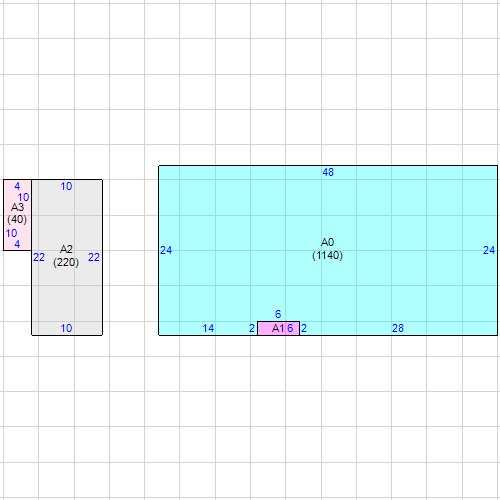Click the lower 10 dimension in A3
The height and width of the screenshot is (500, 500).
11,233
